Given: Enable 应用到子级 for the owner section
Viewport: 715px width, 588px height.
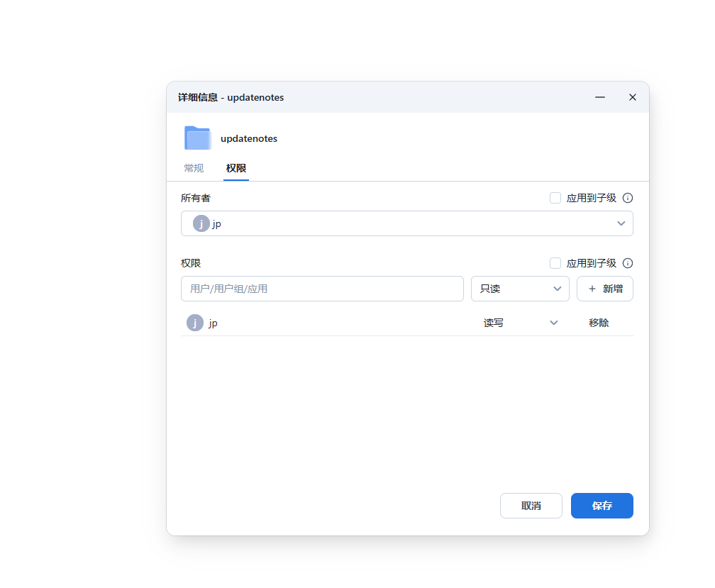Looking at the screenshot, I should (555, 198).
